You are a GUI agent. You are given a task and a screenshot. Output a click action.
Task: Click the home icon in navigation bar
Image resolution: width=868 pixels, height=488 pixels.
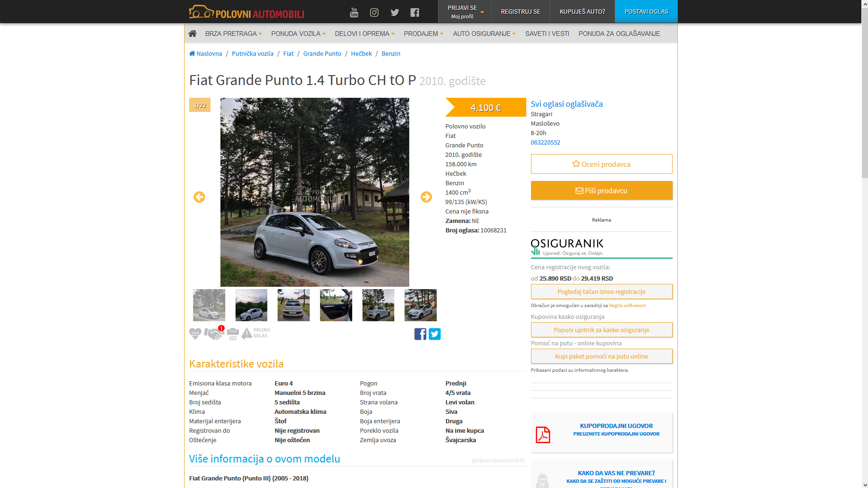click(193, 34)
